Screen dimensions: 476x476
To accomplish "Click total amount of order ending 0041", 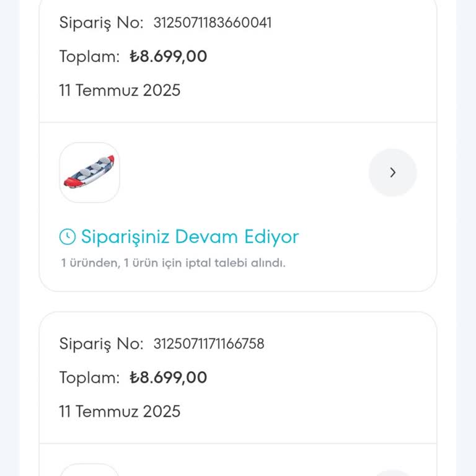I will (169, 56).
